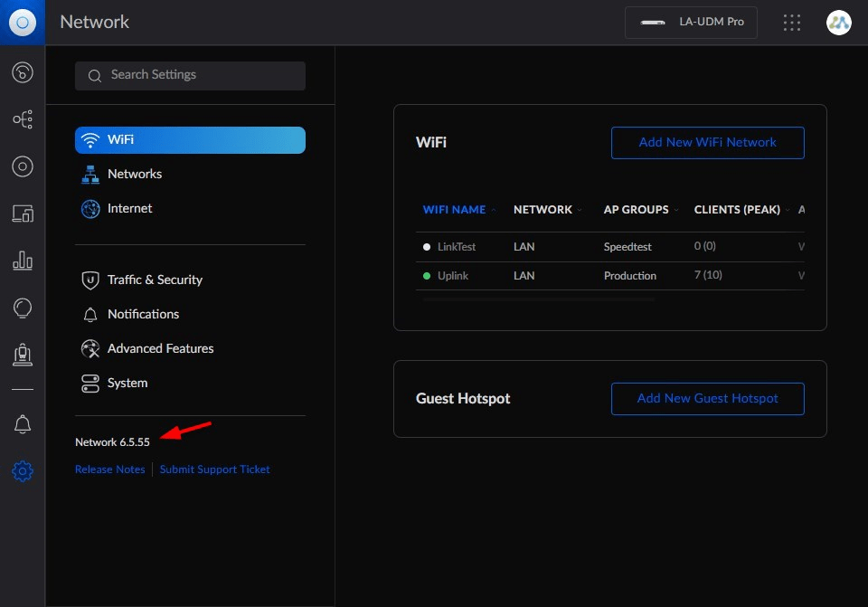Open the Dashboard speedometer icon in sidebar
Screen dimensions: 868x607
click(23, 72)
